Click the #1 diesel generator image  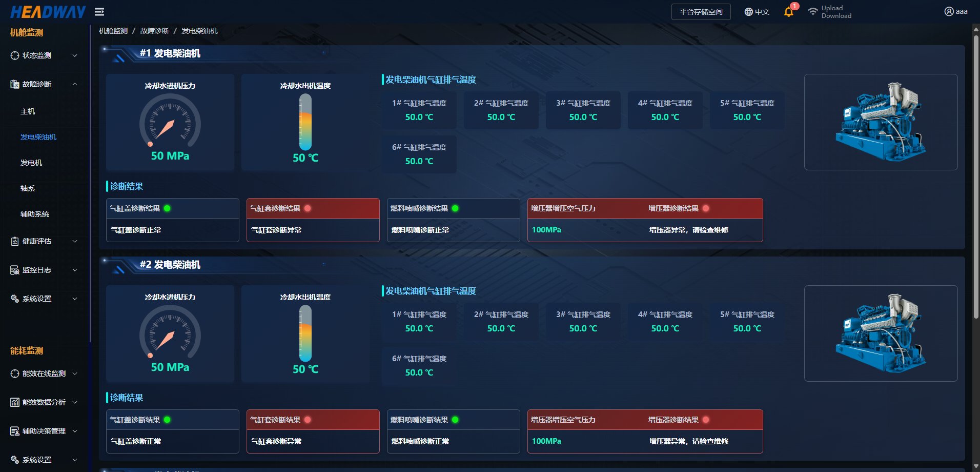pyautogui.click(x=881, y=122)
